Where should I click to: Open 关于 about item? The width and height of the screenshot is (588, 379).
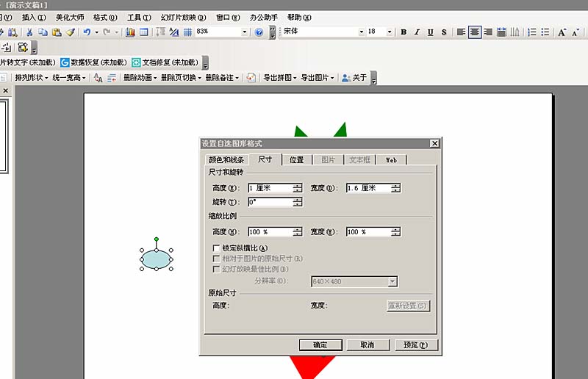coord(354,78)
